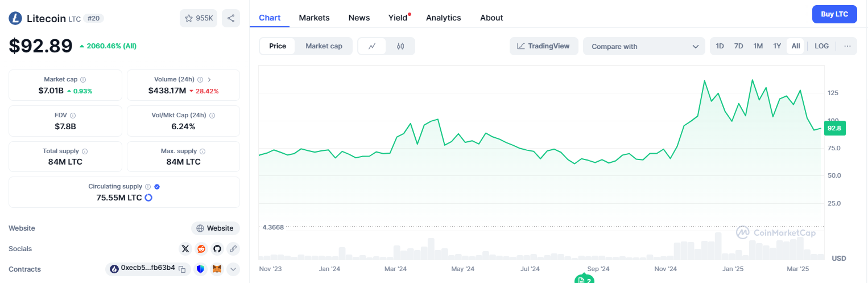Switch the chart to Market cap
This screenshot has height=283, width=868.
(324, 46)
